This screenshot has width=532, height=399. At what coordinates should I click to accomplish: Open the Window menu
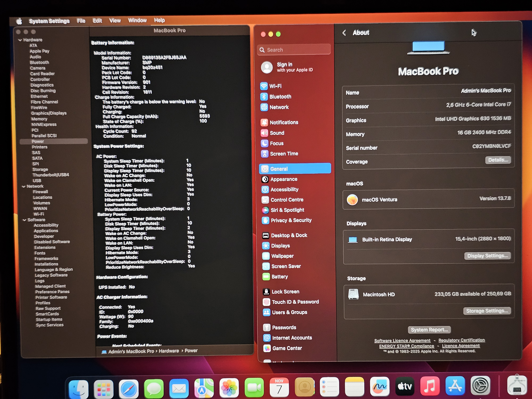(137, 20)
